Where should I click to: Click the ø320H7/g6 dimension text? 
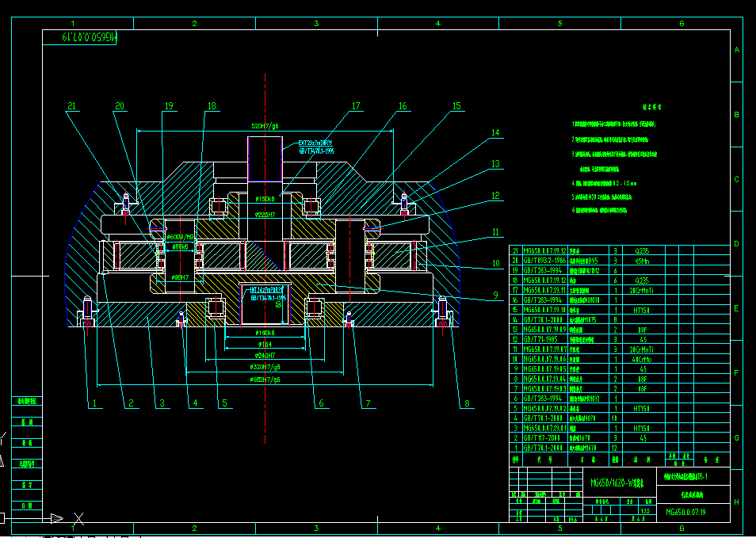(x=265, y=367)
